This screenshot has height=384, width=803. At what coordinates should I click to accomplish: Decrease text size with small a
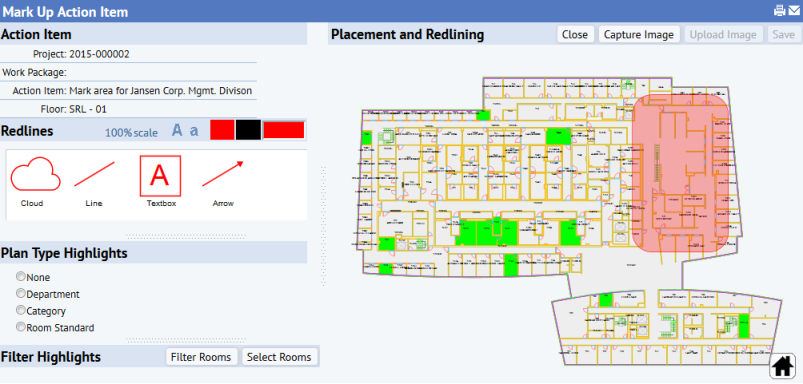pyautogui.click(x=194, y=131)
